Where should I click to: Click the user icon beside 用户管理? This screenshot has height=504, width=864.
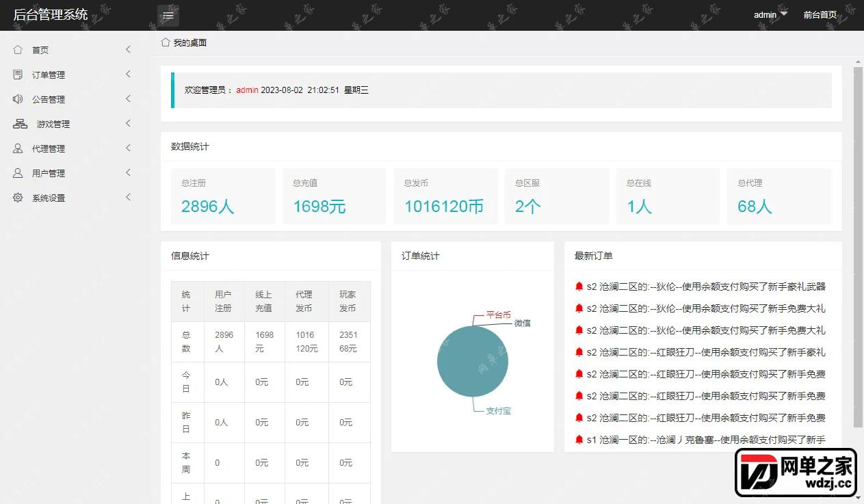pyautogui.click(x=18, y=173)
